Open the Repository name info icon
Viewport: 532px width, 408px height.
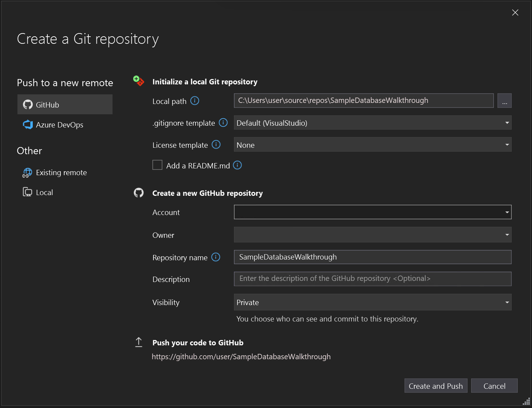[x=215, y=257]
